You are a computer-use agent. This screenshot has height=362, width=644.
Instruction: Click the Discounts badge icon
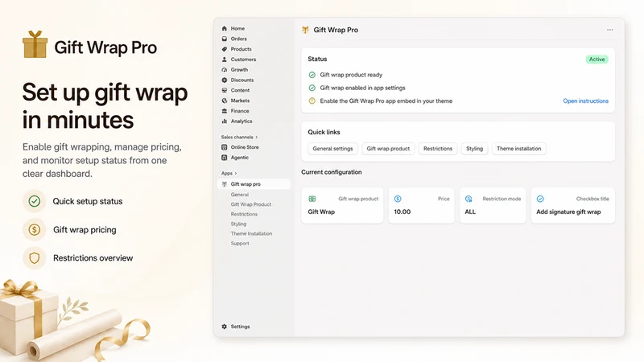(225, 80)
